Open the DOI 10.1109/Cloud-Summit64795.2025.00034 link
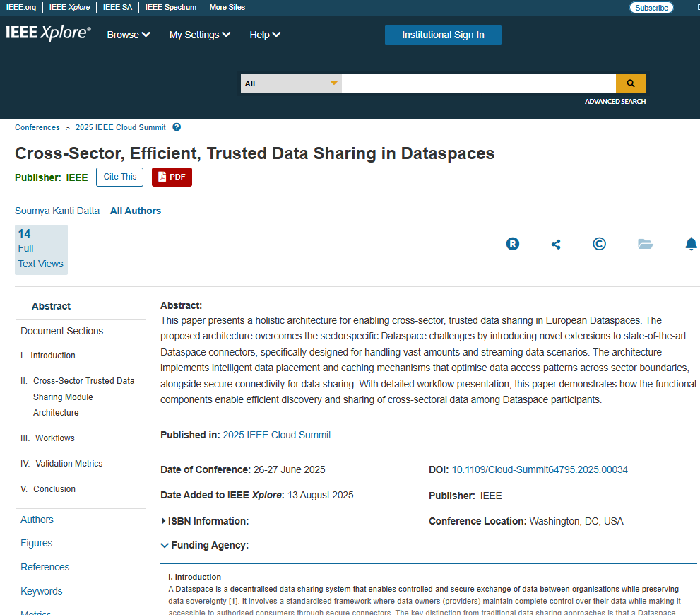 (x=540, y=470)
